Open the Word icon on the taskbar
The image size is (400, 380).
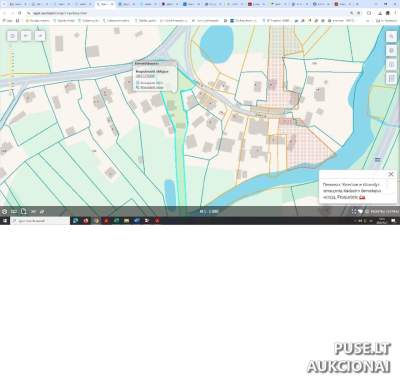click(x=137, y=221)
